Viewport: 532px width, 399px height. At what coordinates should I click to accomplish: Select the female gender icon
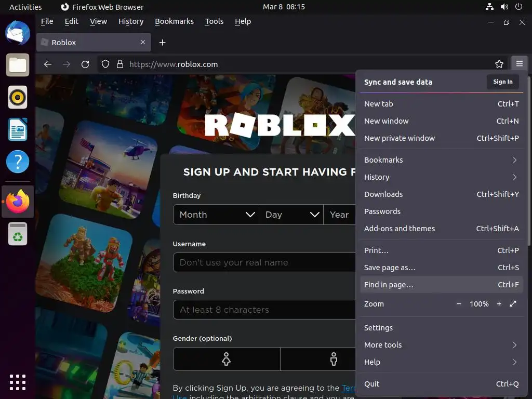pyautogui.click(x=227, y=359)
